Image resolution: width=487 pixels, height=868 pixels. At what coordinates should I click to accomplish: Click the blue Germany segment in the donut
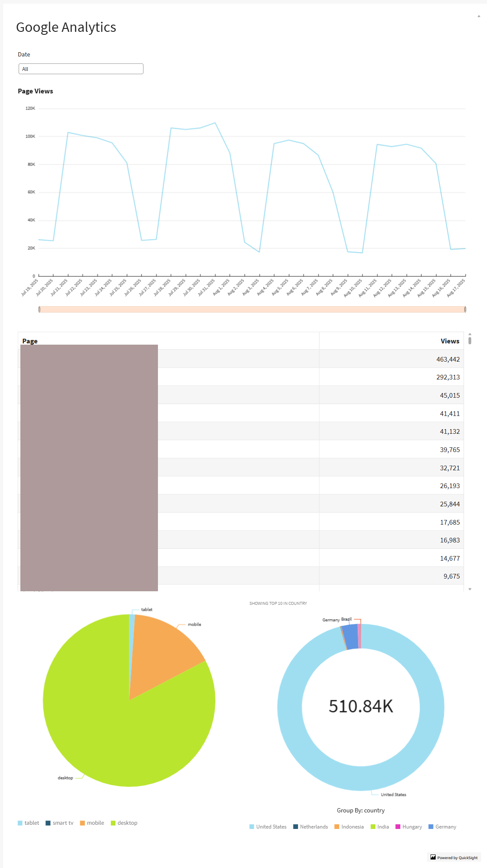point(350,637)
